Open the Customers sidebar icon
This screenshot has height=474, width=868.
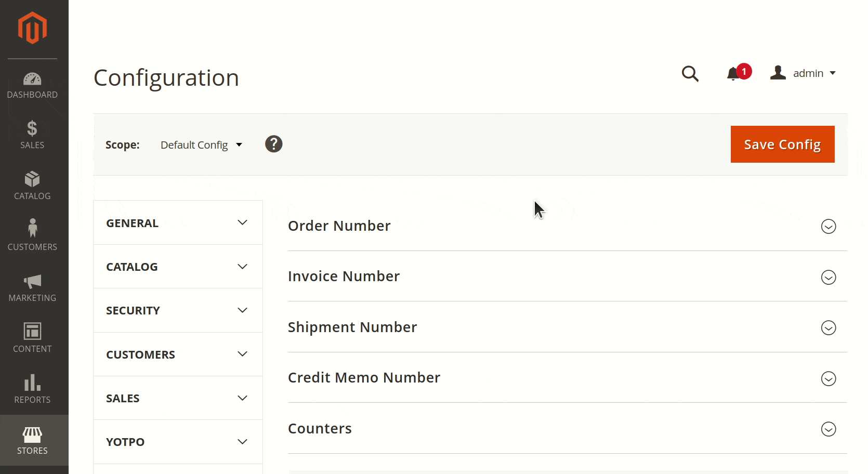coord(32,234)
